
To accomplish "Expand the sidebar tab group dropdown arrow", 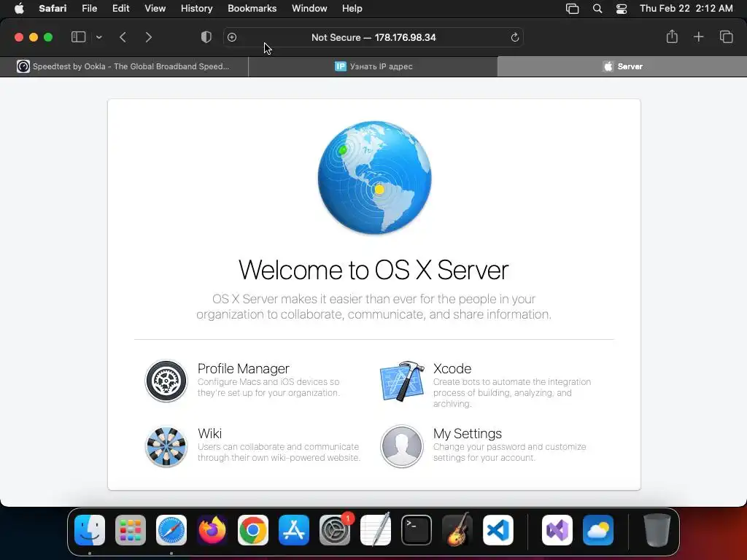I will tap(98, 37).
